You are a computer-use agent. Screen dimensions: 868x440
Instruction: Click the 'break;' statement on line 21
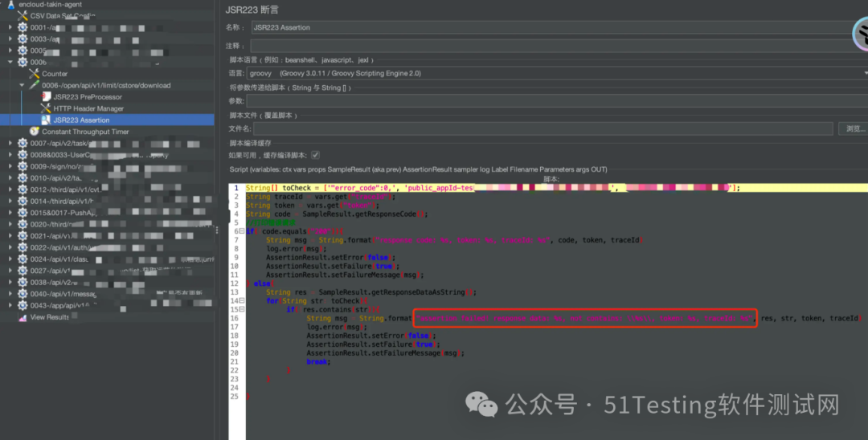(x=318, y=361)
